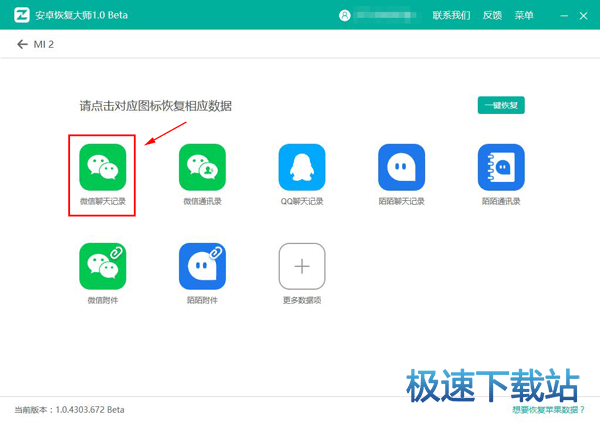Minimize the recovery app window
The height and width of the screenshot is (423, 600).
[x=564, y=16]
